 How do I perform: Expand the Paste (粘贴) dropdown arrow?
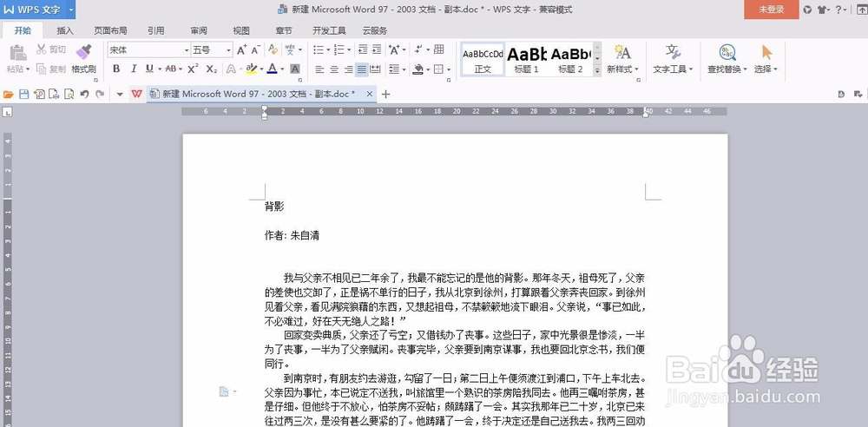point(27,69)
